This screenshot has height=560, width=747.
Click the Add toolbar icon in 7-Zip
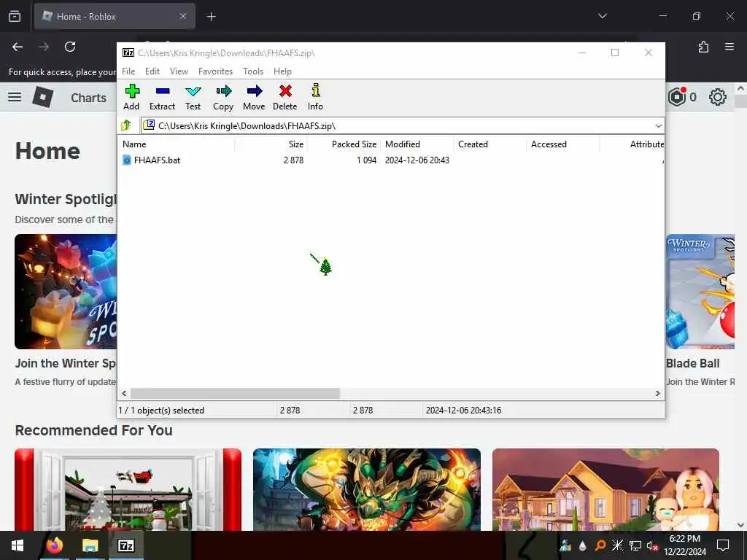[131, 97]
